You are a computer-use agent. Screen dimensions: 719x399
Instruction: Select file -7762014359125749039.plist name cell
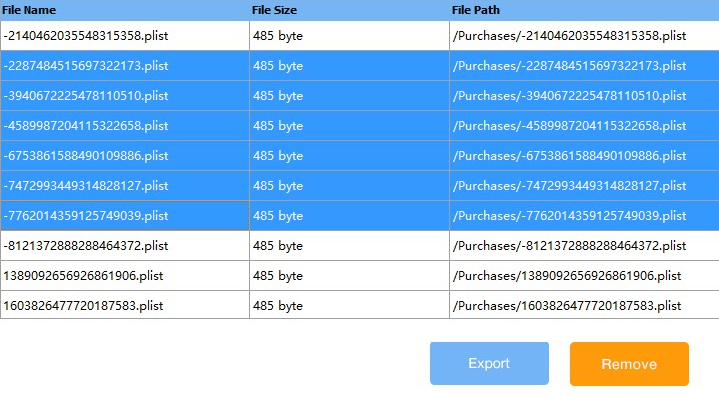pos(125,216)
